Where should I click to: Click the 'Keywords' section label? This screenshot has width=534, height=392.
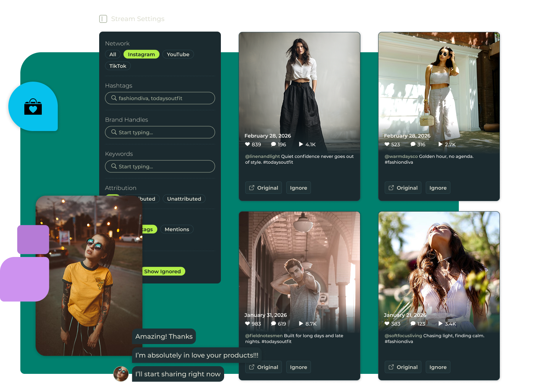(119, 154)
